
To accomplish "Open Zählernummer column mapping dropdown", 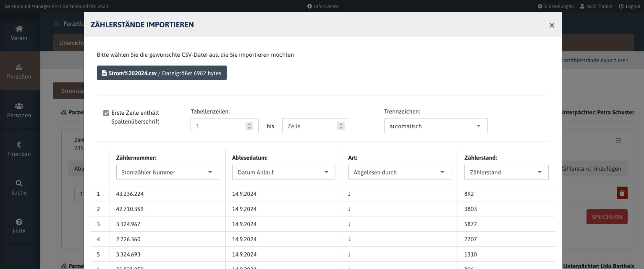I will [167, 172].
